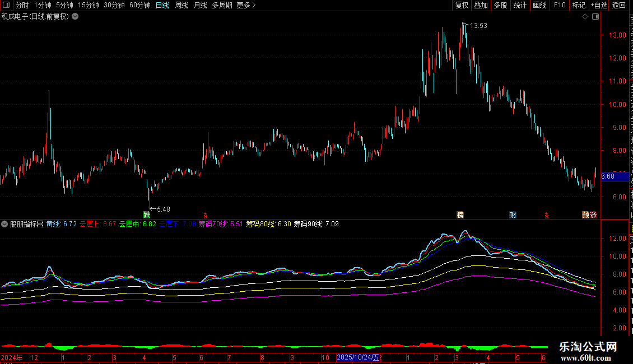The width and height of the screenshot is (633, 364).
Task: Click the blue 财 marker icon
Action: coord(513,214)
